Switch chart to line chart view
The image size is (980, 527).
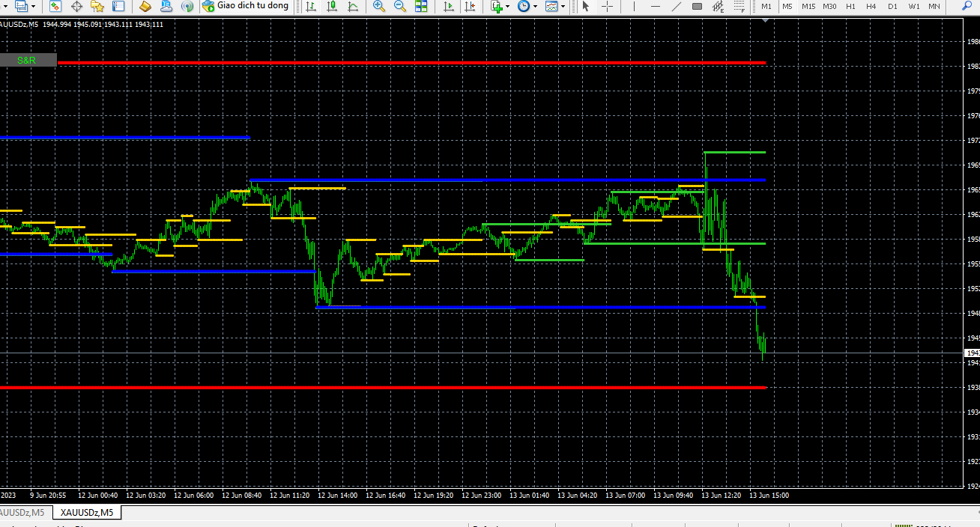pos(353,6)
